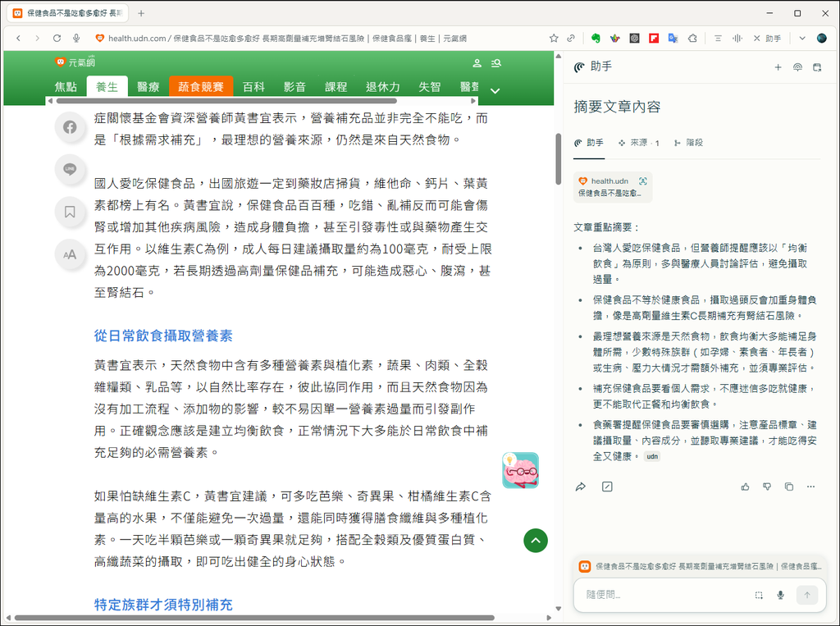The image size is (840, 626).
Task: Open the health.udn source card
Action: (613, 187)
